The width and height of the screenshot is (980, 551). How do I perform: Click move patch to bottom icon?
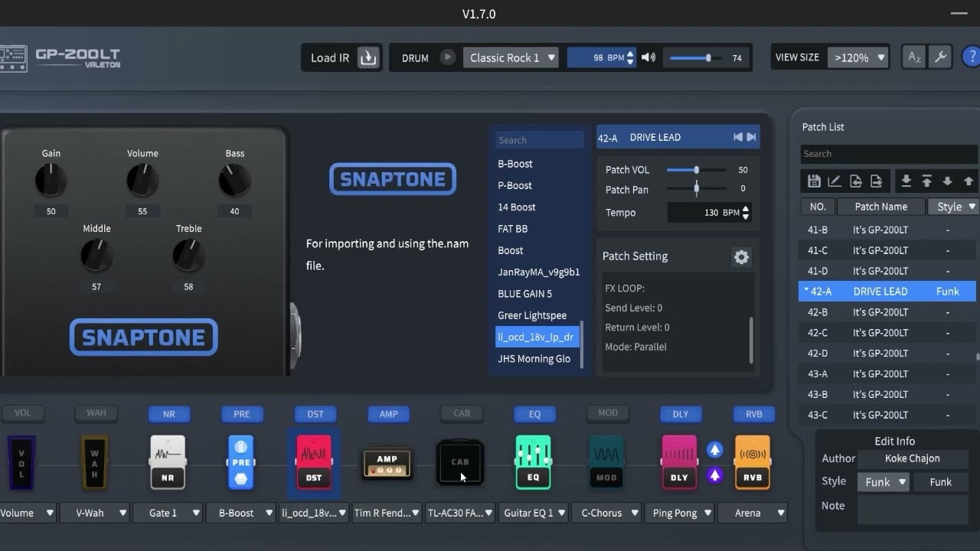click(906, 181)
